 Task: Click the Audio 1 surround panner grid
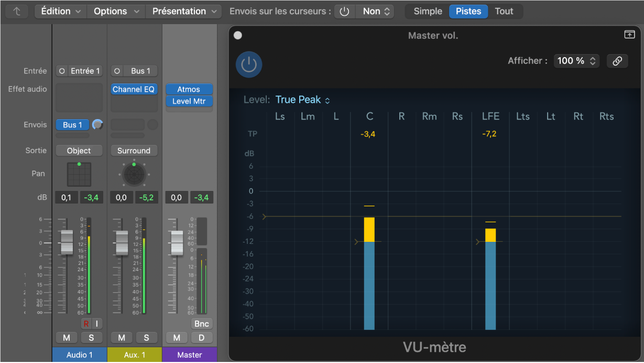[79, 175]
